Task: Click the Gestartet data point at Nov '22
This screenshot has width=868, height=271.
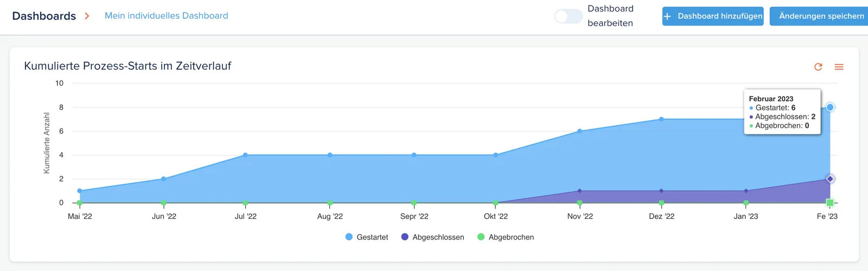Action: tap(580, 131)
